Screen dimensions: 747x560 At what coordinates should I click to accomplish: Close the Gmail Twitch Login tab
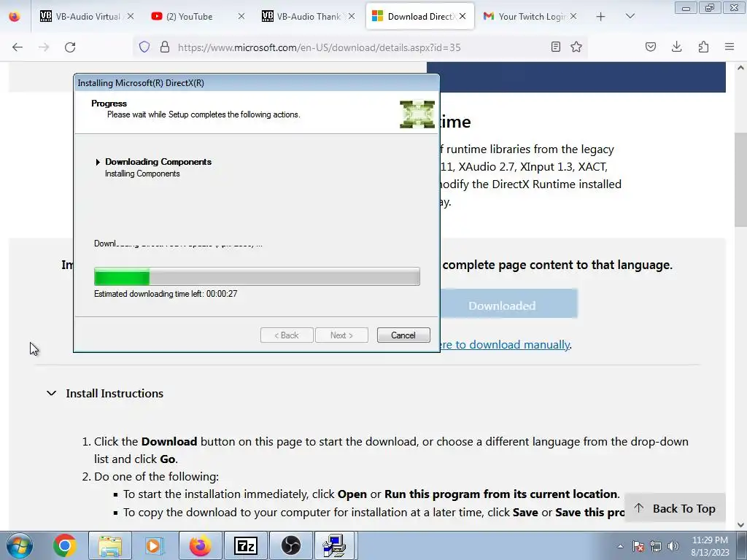coord(573,16)
